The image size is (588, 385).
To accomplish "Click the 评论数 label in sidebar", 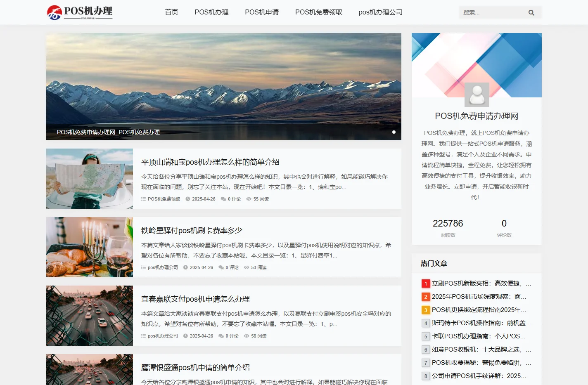I will coord(504,235).
